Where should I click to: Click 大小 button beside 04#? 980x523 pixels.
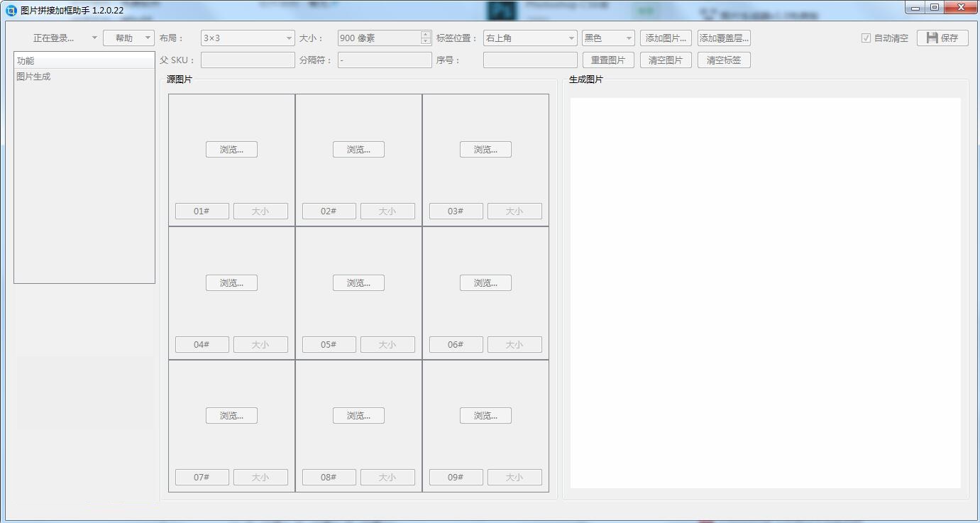260,345
